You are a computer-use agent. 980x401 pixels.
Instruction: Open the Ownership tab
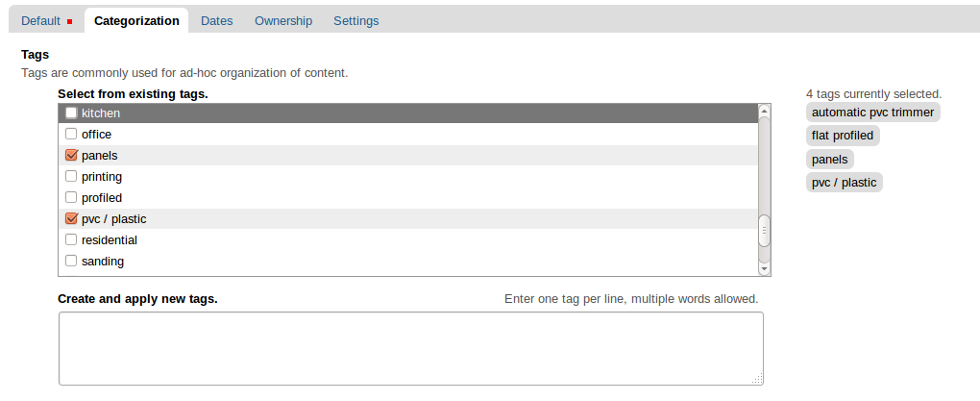283,20
